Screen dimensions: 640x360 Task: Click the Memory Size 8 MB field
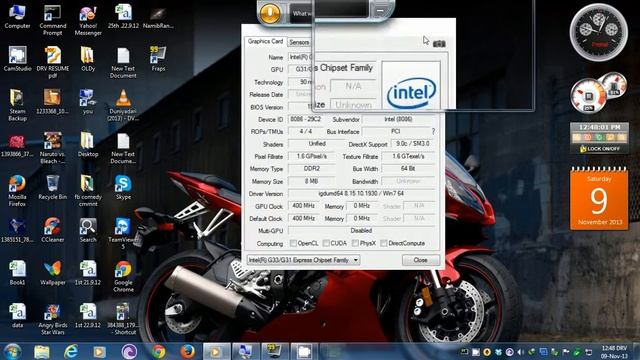(312, 181)
